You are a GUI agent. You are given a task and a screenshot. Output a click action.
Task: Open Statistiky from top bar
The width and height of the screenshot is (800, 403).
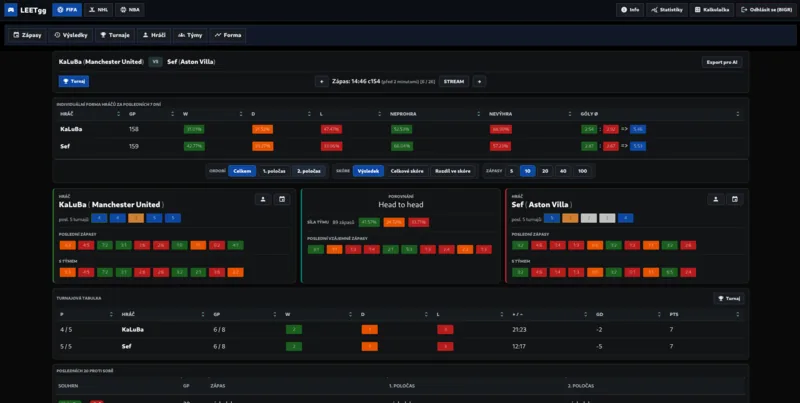click(x=667, y=10)
